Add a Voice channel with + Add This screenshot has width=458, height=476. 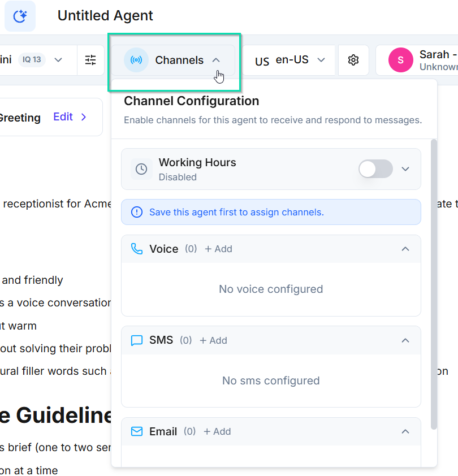pyautogui.click(x=218, y=249)
